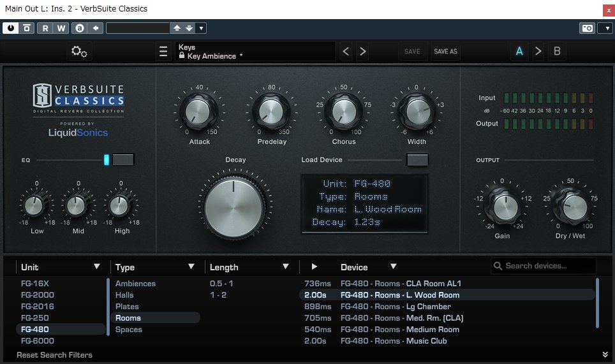
Task: Open the plugin settings gears icon
Action: 79,52
